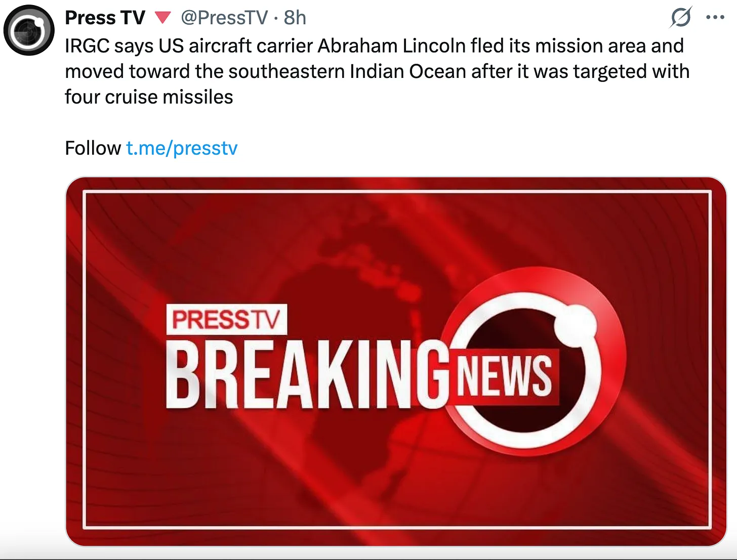Open the three-dot more options menu
This screenshot has width=737, height=560.
[x=715, y=17]
